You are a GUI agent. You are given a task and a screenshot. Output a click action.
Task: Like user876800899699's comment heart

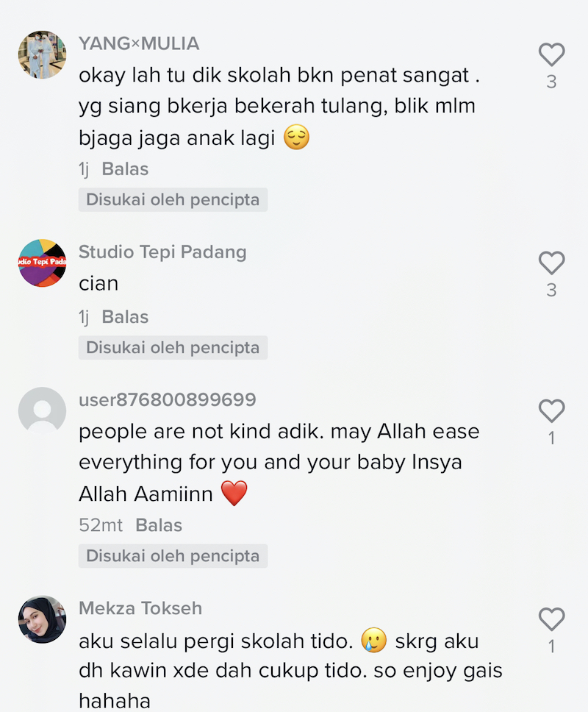click(551, 411)
